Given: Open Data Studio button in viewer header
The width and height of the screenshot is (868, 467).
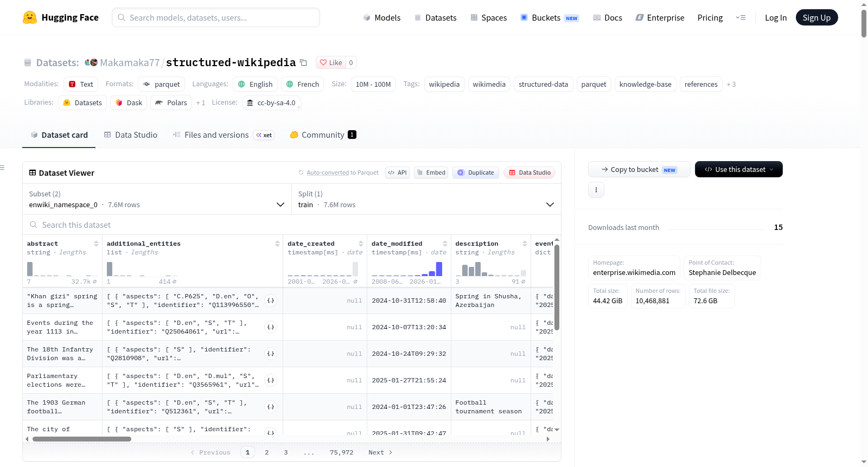Looking at the screenshot, I should click(529, 172).
